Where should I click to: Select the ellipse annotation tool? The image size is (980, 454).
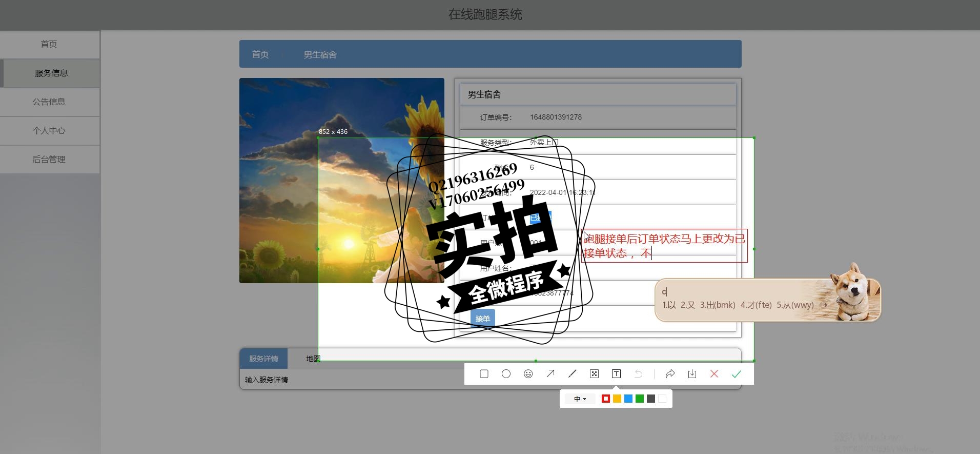(506, 374)
